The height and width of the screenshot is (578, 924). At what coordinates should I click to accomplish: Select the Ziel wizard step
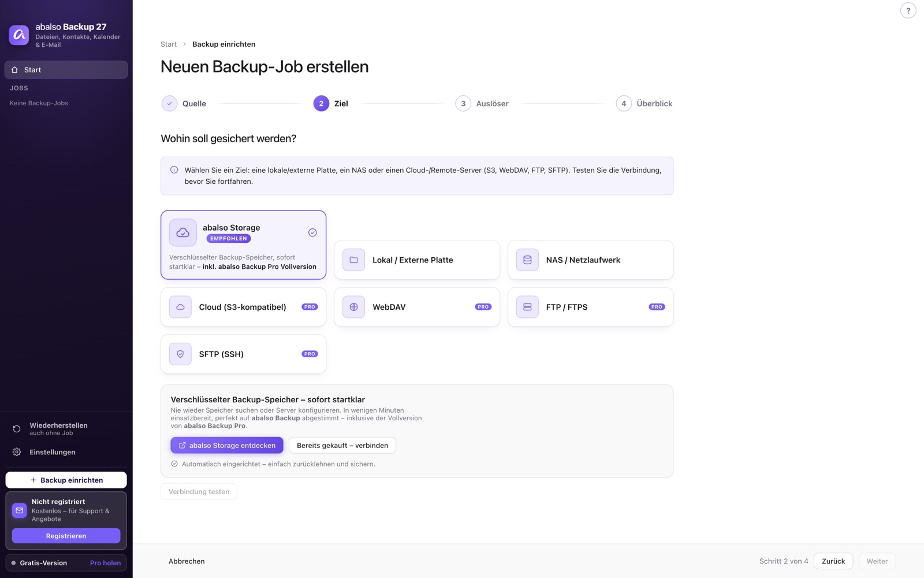tap(331, 103)
